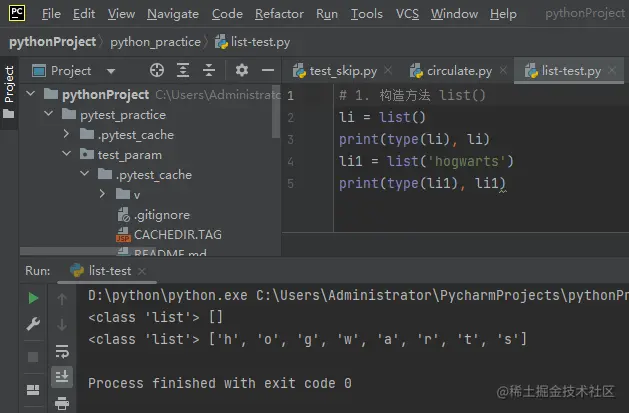
Task: Open the Window menu
Action: coord(455,14)
